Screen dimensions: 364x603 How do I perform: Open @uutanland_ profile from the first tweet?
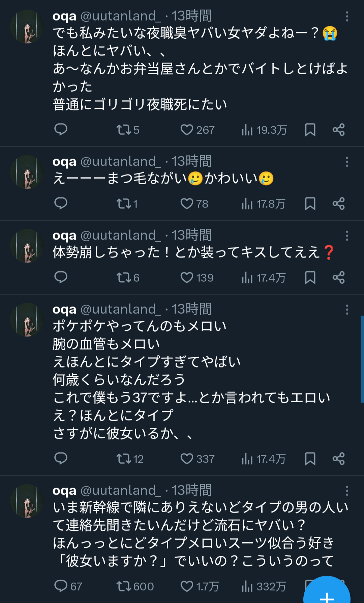118,16
